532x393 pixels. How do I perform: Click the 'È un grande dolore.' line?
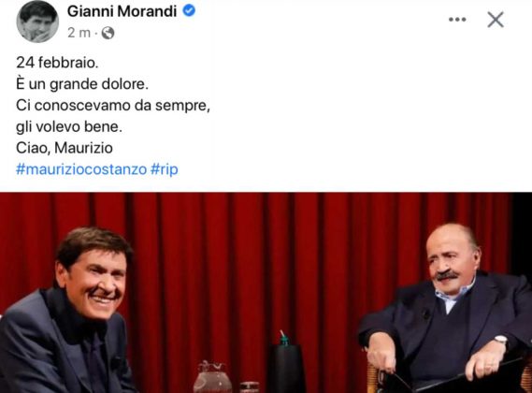pos(82,84)
